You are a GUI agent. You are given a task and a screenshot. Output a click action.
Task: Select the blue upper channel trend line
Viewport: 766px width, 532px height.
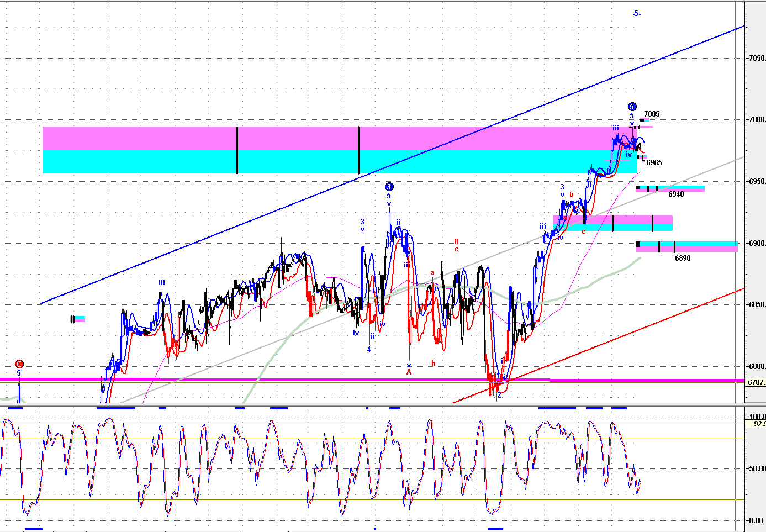(393, 164)
